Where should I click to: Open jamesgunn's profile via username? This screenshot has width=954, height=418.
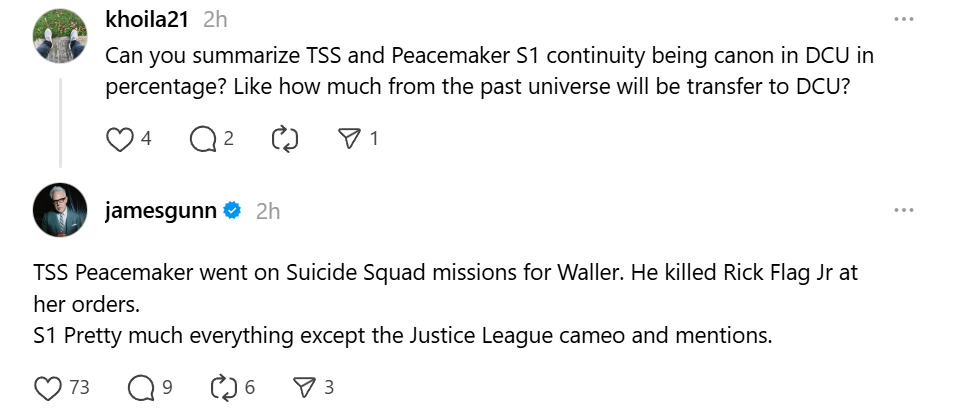tap(160, 210)
